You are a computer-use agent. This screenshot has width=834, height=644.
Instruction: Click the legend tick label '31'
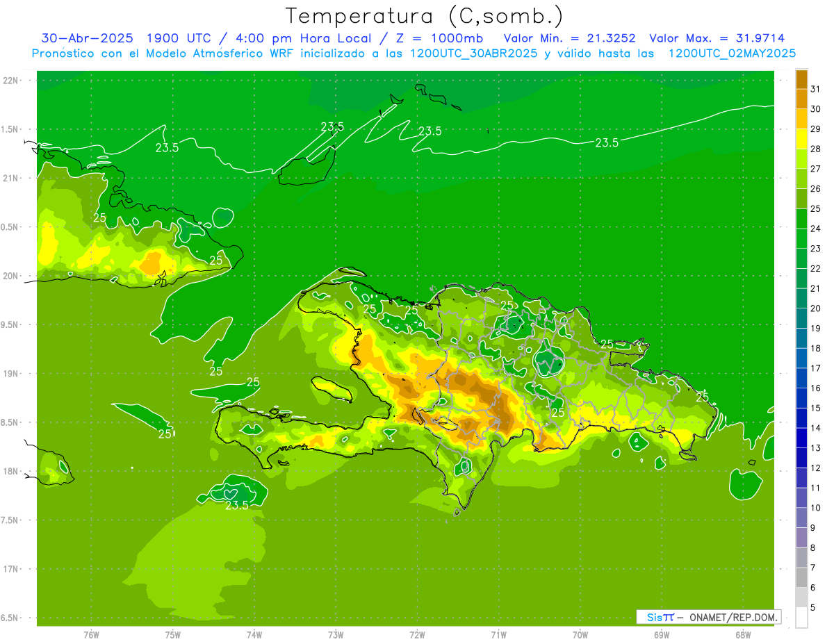click(815, 89)
